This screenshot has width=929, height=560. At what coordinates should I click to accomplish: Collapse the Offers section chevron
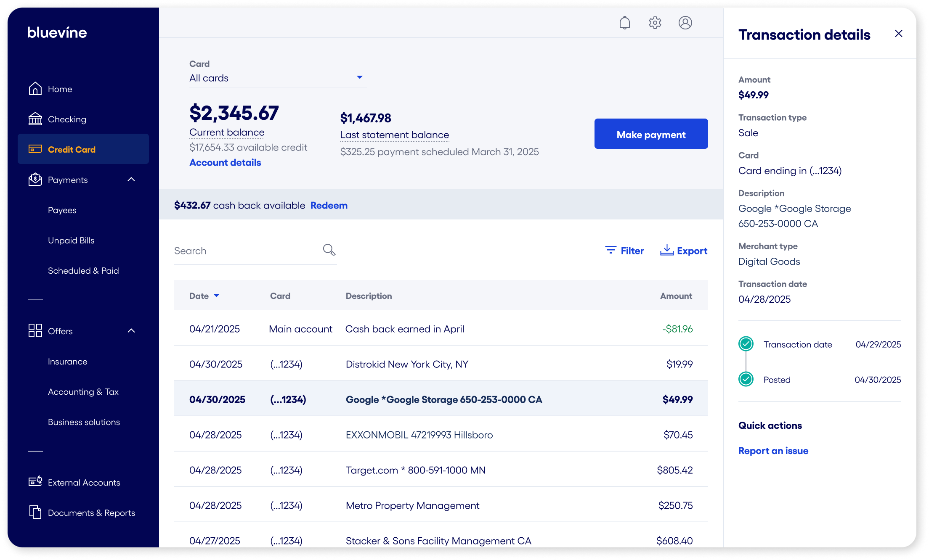coord(131,331)
